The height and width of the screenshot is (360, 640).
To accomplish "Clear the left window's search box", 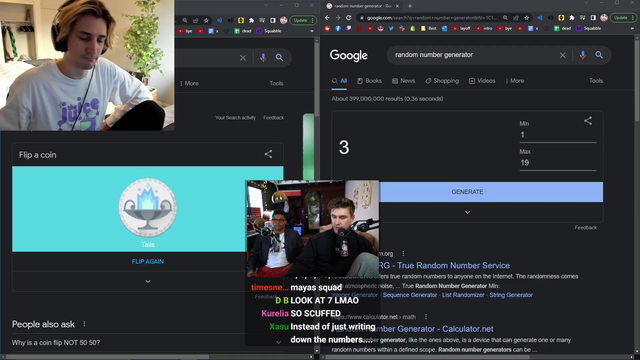I will [x=243, y=58].
